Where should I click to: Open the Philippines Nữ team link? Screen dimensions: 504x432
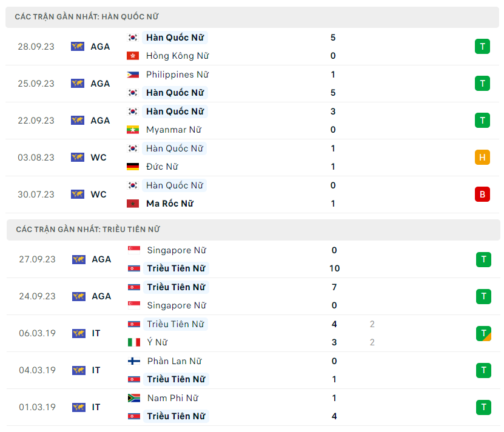click(x=177, y=75)
